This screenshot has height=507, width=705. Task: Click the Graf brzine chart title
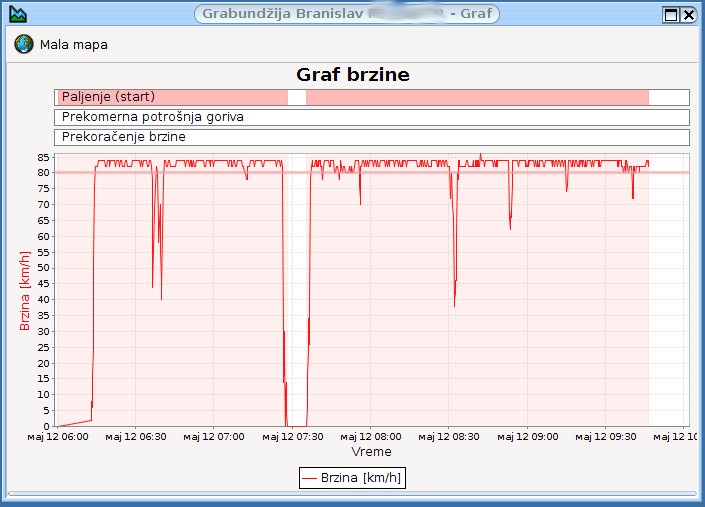click(x=353, y=75)
